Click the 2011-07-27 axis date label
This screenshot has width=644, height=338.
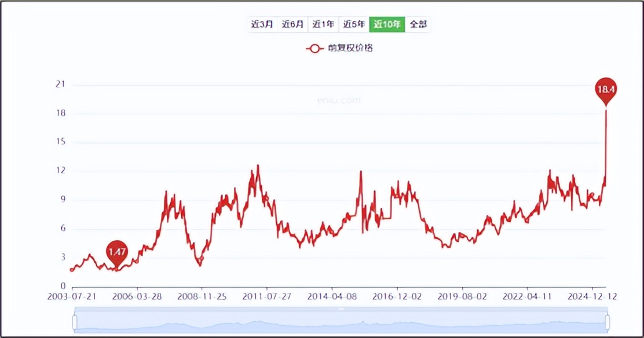click(x=267, y=296)
